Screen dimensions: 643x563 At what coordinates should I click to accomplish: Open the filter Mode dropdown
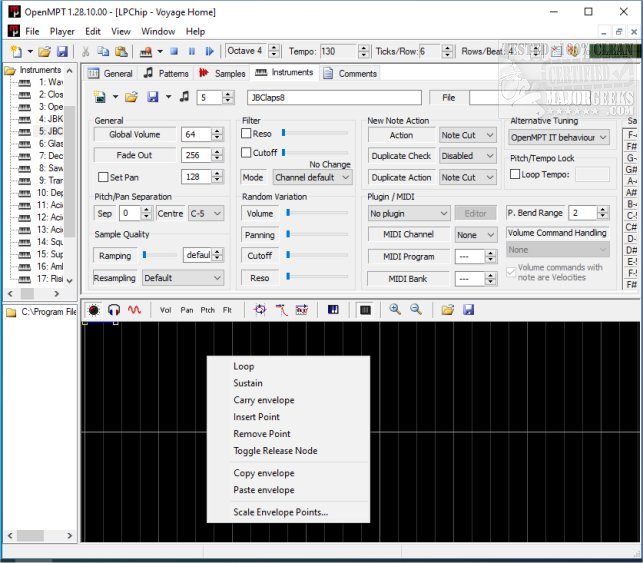(312, 177)
